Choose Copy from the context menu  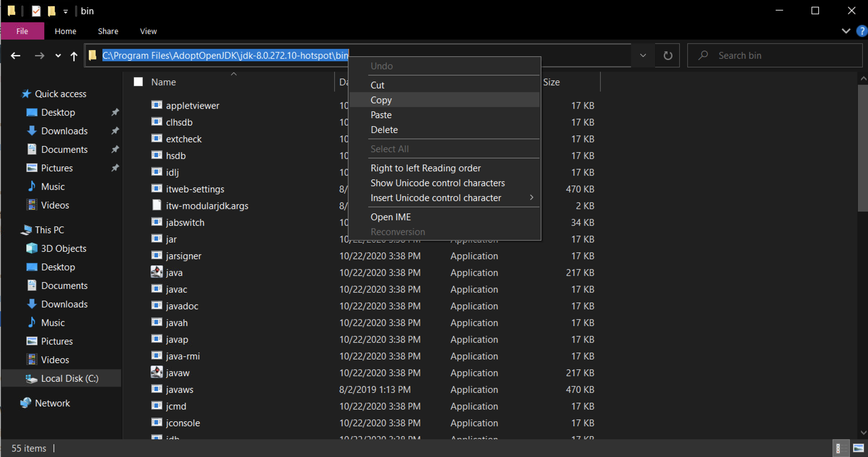point(381,100)
